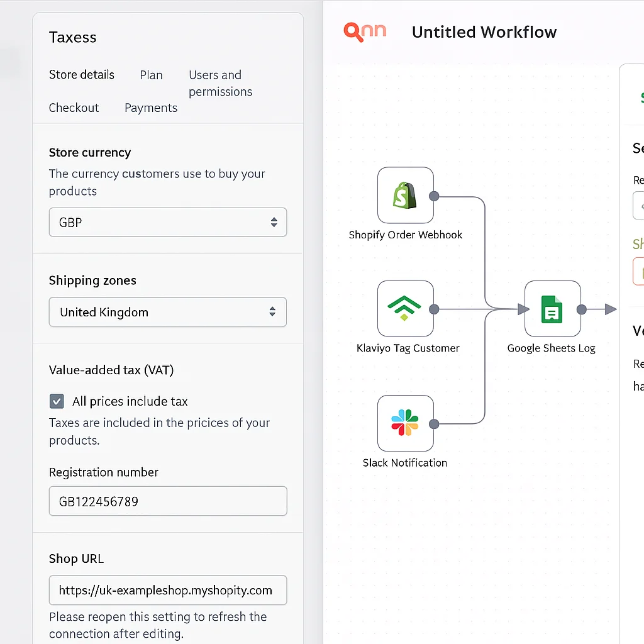Click the Google Sheets Log label
This screenshot has width=644, height=644.
[x=551, y=348]
